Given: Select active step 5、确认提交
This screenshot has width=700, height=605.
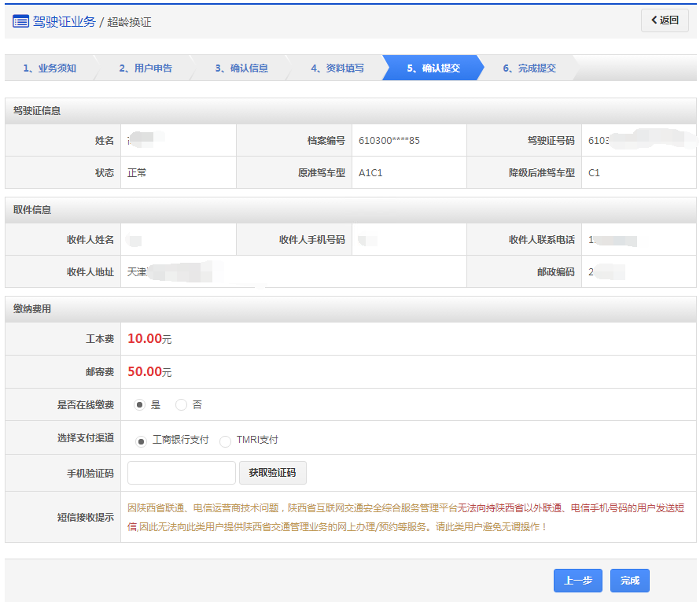Looking at the screenshot, I should (x=433, y=68).
